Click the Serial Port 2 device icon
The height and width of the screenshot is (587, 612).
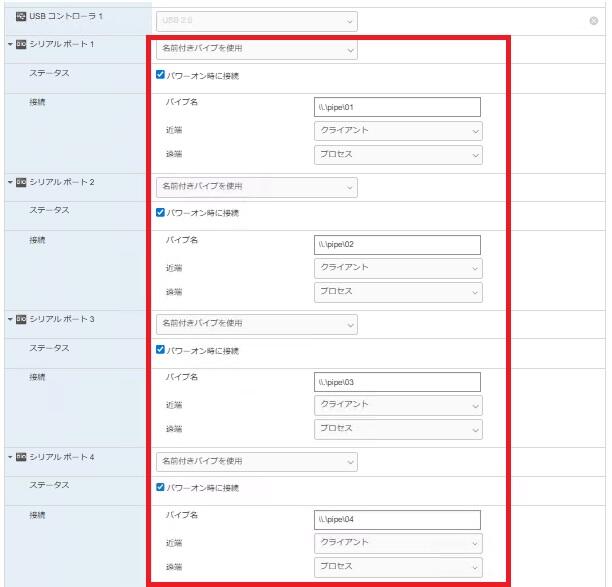coord(21,182)
